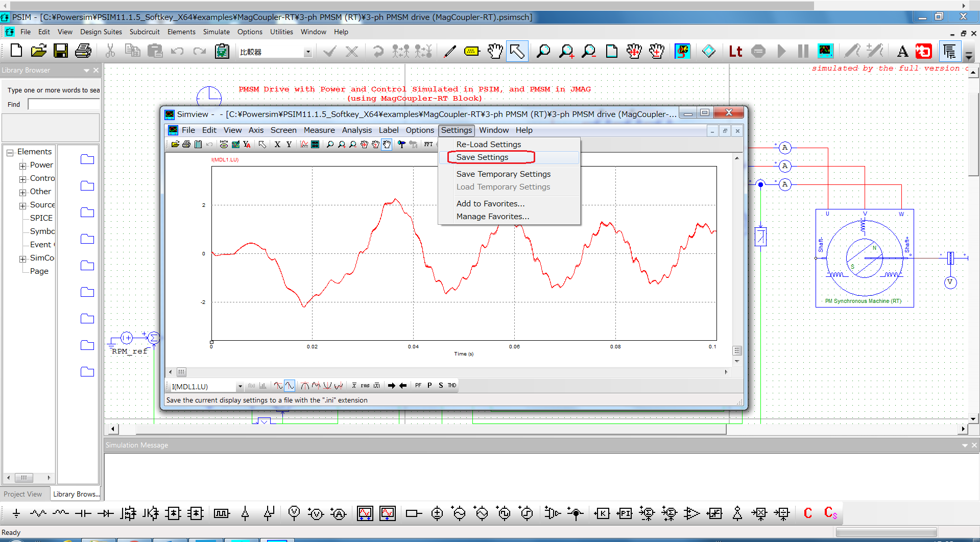Click the rms calculation icon
The width and height of the screenshot is (980, 542).
click(x=365, y=386)
